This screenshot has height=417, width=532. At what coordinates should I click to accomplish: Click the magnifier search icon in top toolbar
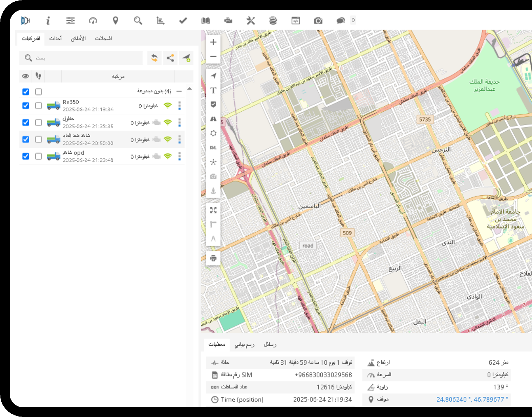(x=138, y=21)
